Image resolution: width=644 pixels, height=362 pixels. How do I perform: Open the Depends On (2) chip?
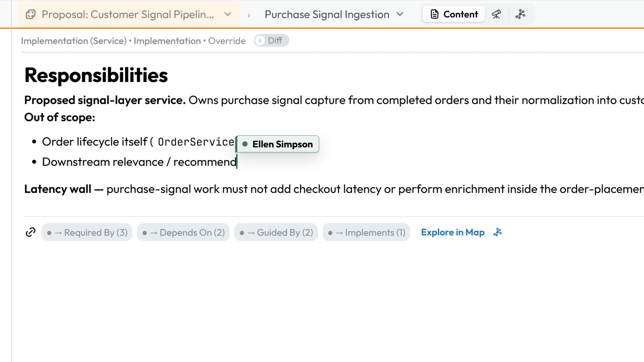point(183,232)
